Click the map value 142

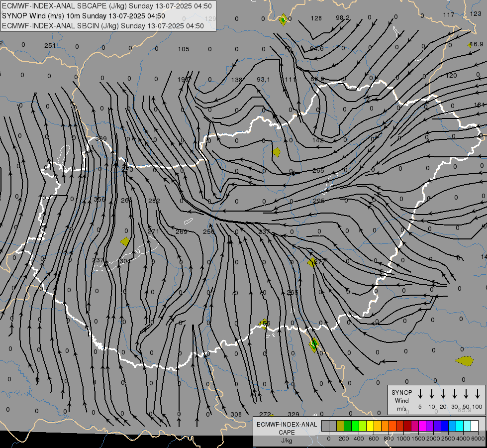point(318,140)
